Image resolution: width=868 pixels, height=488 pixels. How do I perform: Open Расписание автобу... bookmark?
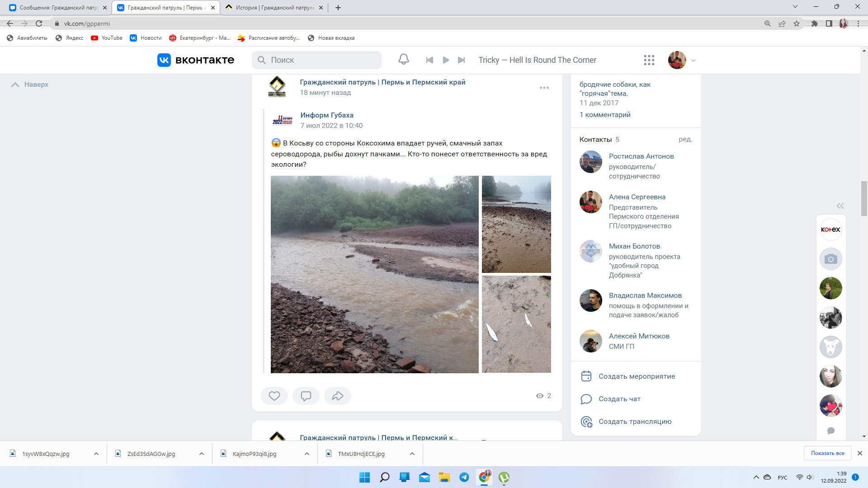tap(269, 38)
